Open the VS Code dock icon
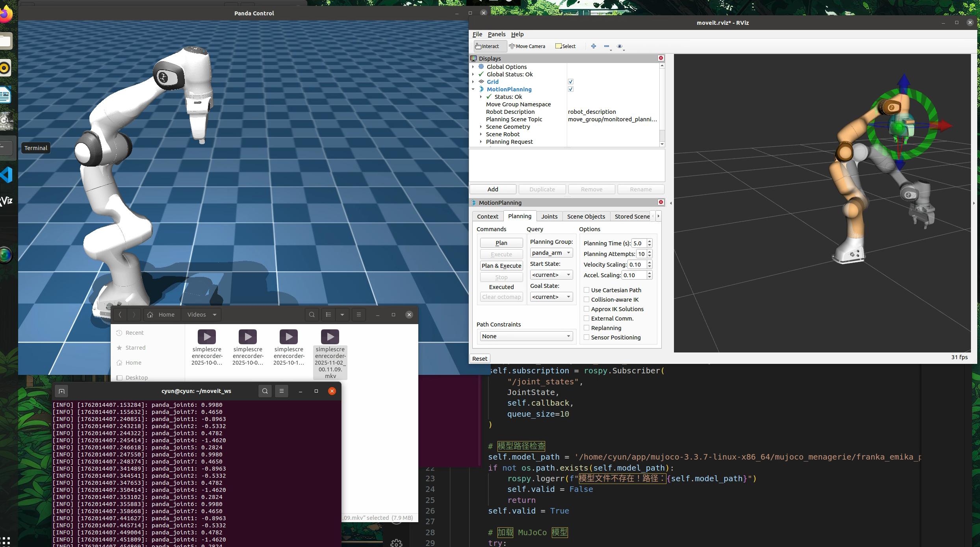Viewport: 980px width, 547px height. tap(7, 175)
